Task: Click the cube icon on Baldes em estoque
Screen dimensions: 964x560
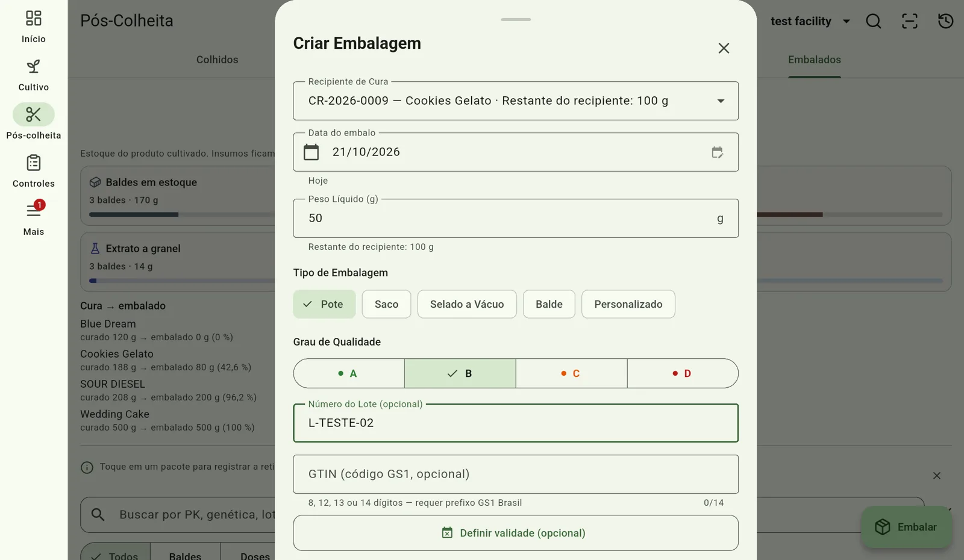Action: click(95, 182)
